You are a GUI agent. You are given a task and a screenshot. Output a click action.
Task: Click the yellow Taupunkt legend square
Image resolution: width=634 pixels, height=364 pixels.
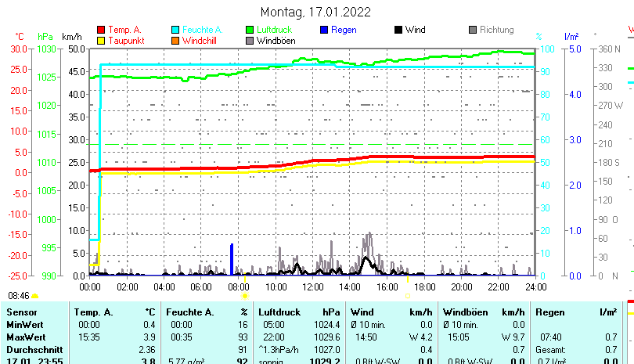coord(101,40)
